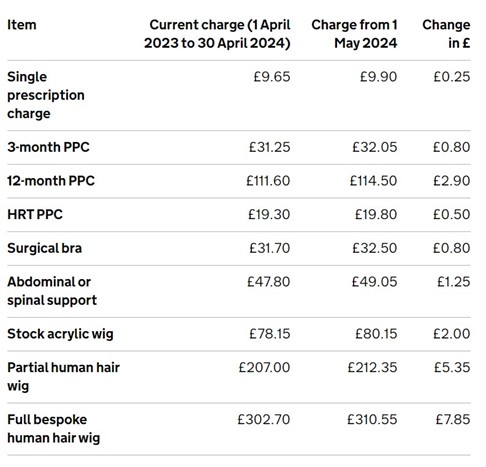
Task: Click the £9.90 new prescription charge
Action: (378, 77)
